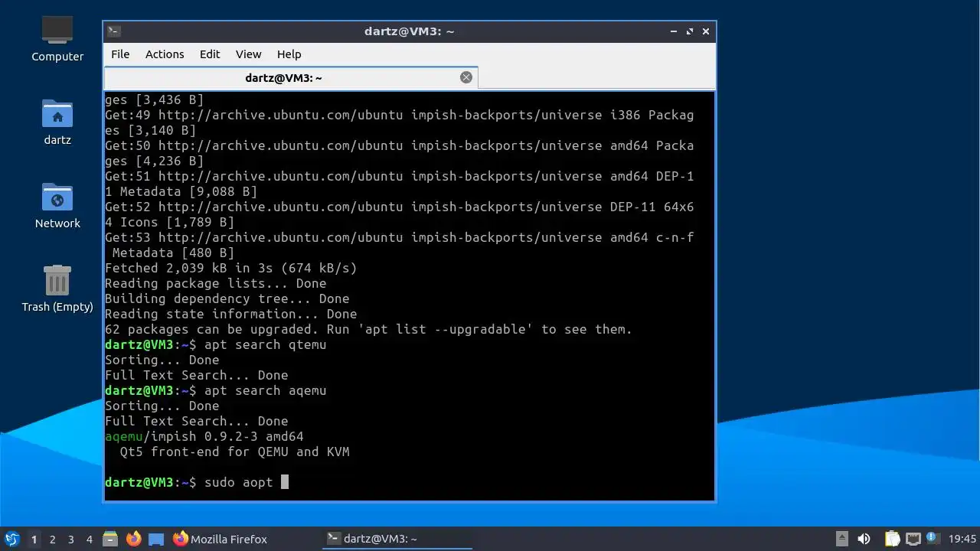Click the 'apt search qtemu' command line
980x551 pixels.
[216, 344]
